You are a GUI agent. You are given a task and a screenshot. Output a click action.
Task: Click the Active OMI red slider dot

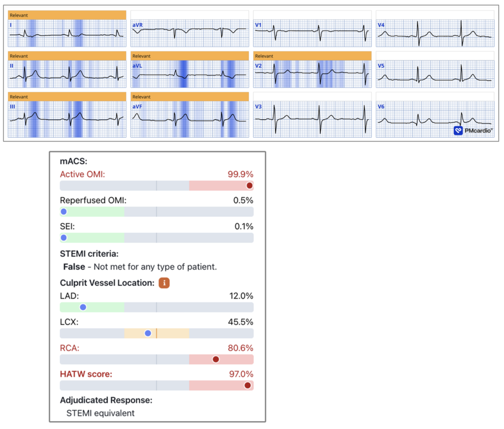(250, 185)
